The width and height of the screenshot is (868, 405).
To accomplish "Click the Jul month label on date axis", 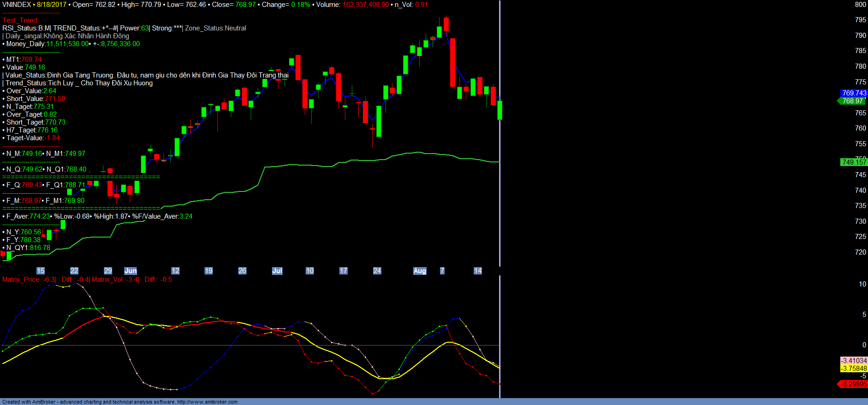I will pyautogui.click(x=277, y=271).
